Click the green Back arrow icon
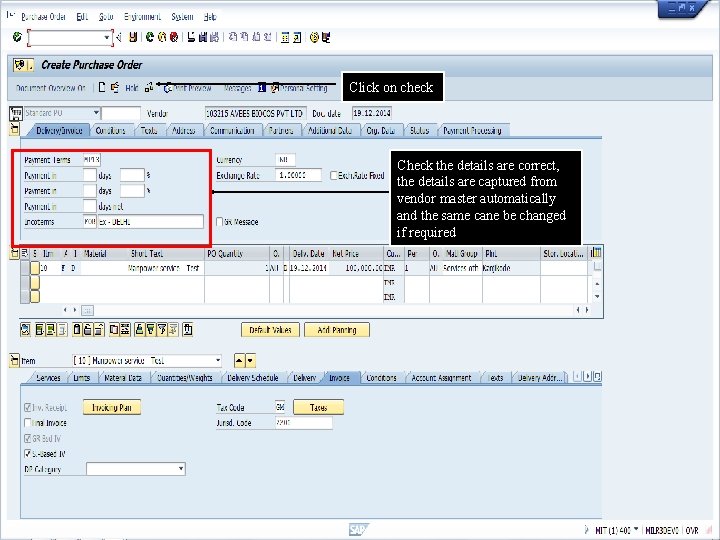720x540 pixels. click(x=150, y=37)
